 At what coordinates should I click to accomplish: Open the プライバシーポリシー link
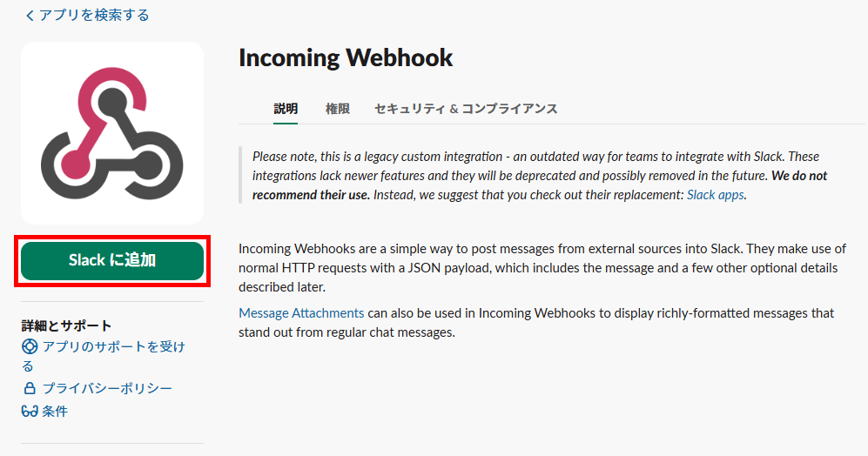point(107,388)
